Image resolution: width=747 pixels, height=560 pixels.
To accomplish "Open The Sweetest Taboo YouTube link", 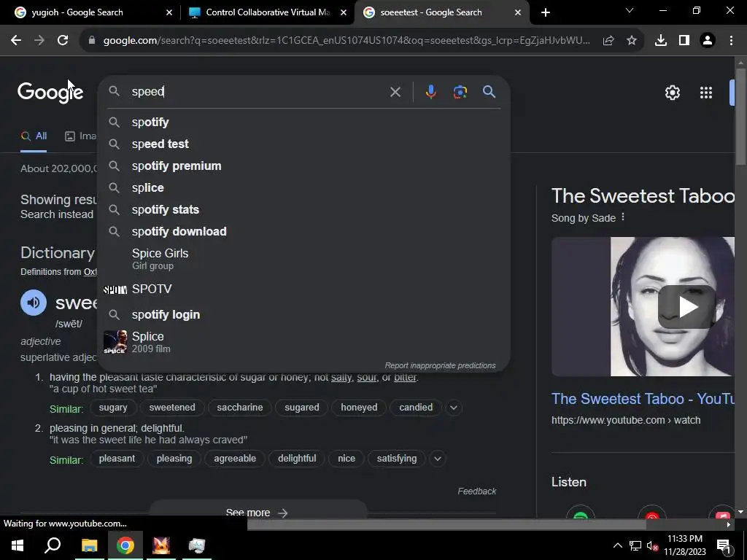I will [643, 399].
